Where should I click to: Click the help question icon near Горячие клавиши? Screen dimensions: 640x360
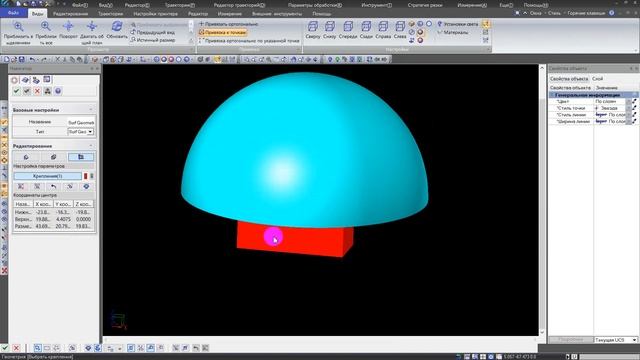pos(611,13)
